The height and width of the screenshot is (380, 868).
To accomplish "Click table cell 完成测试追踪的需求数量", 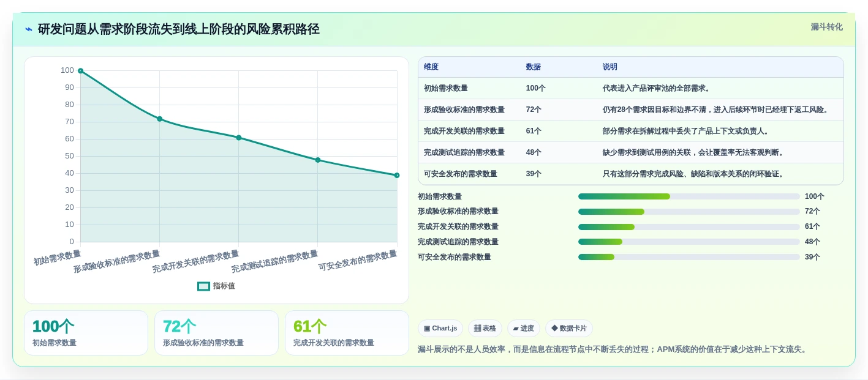I will (x=464, y=152).
